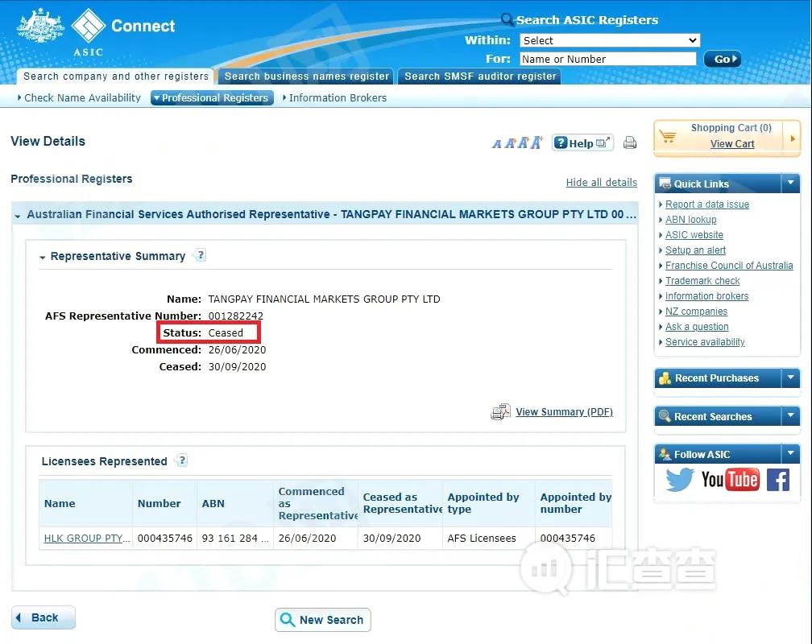Click the PDF document icon
The image size is (812, 644).
[x=501, y=412]
